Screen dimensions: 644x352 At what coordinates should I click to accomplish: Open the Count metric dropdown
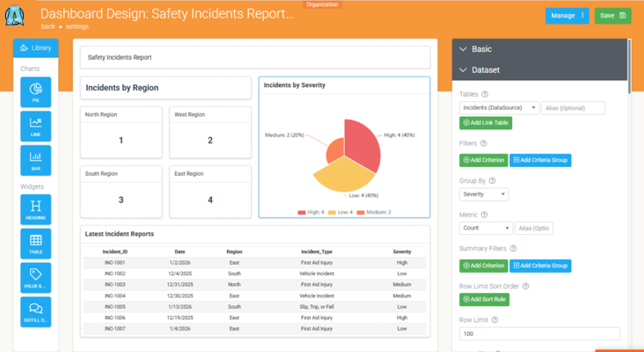pos(486,228)
